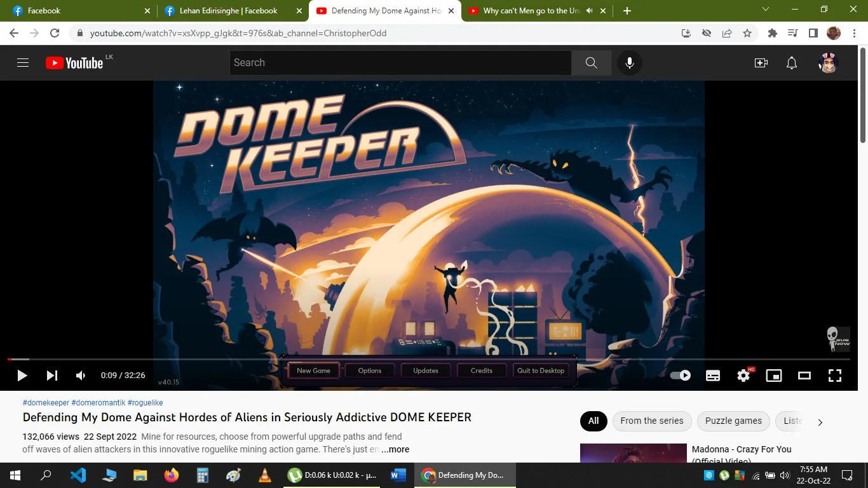This screenshot has width=868, height=488.
Task: Mute the video player volume
Action: click(81, 376)
